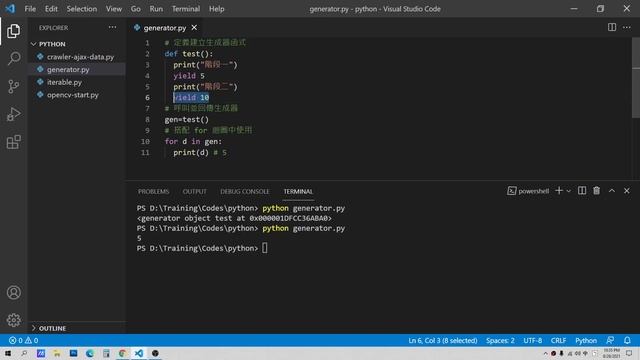Select the generator.py editor tab
The height and width of the screenshot is (360, 640).
click(x=164, y=28)
